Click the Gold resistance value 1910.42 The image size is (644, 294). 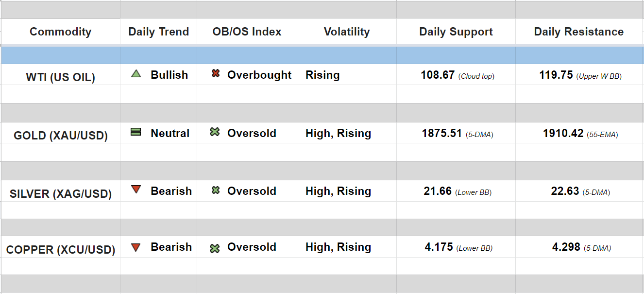pyautogui.click(x=563, y=133)
